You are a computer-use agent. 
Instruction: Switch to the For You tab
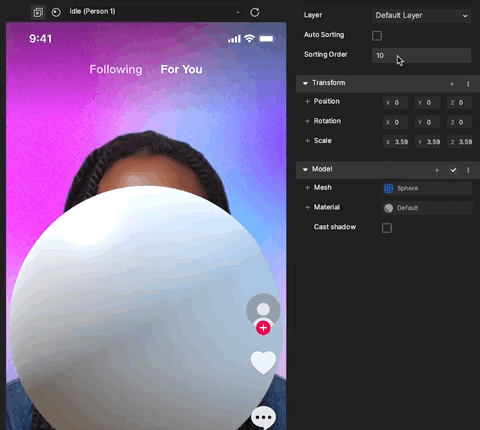coord(181,69)
